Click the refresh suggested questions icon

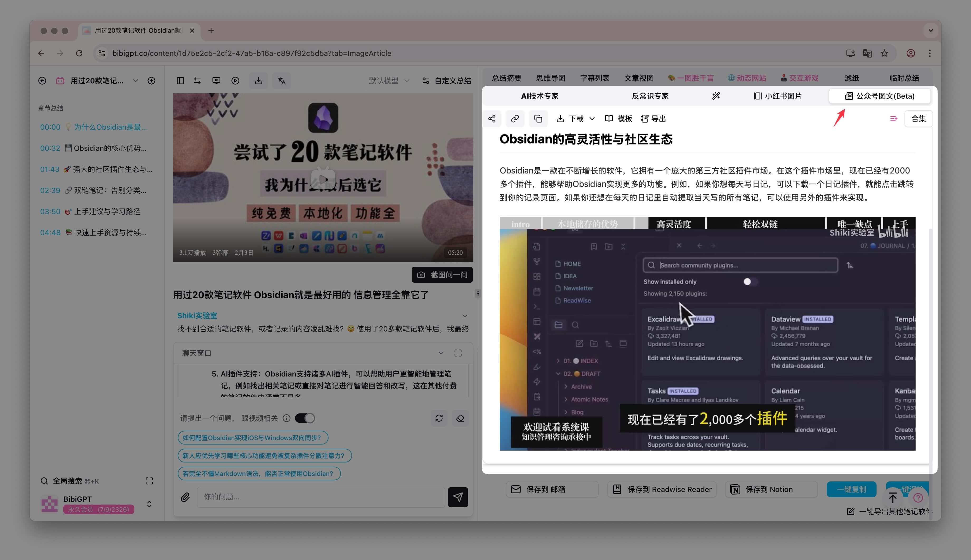click(x=439, y=418)
